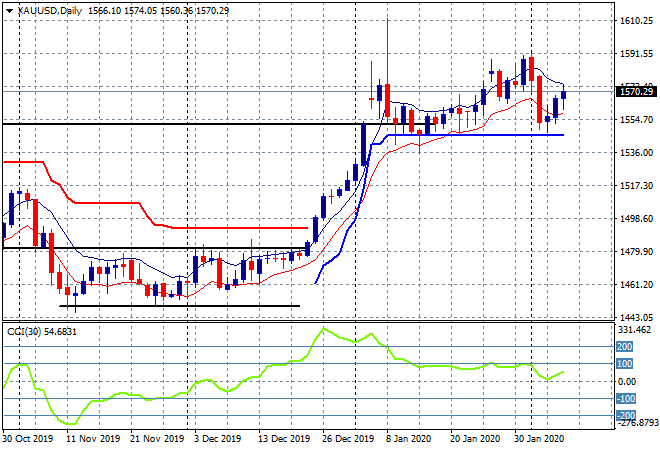The height and width of the screenshot is (450, 660).
Task: Click the 1554.70 price axis label
Action: [636, 120]
